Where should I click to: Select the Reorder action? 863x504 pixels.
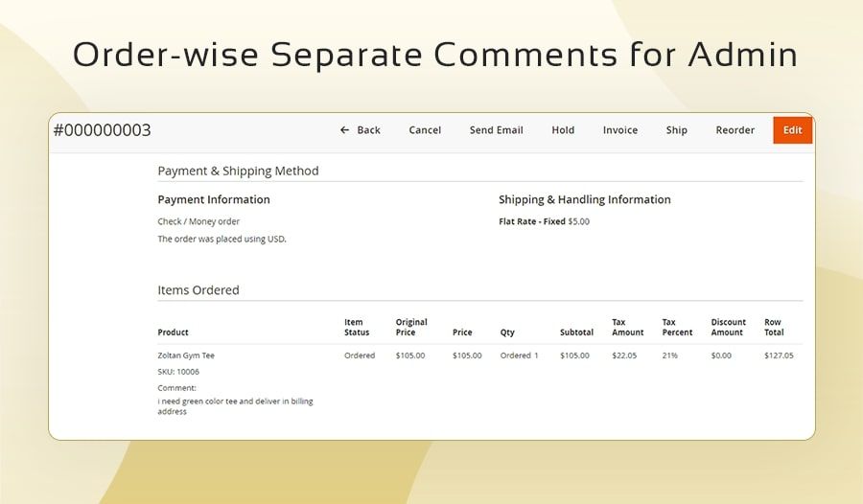click(x=735, y=130)
